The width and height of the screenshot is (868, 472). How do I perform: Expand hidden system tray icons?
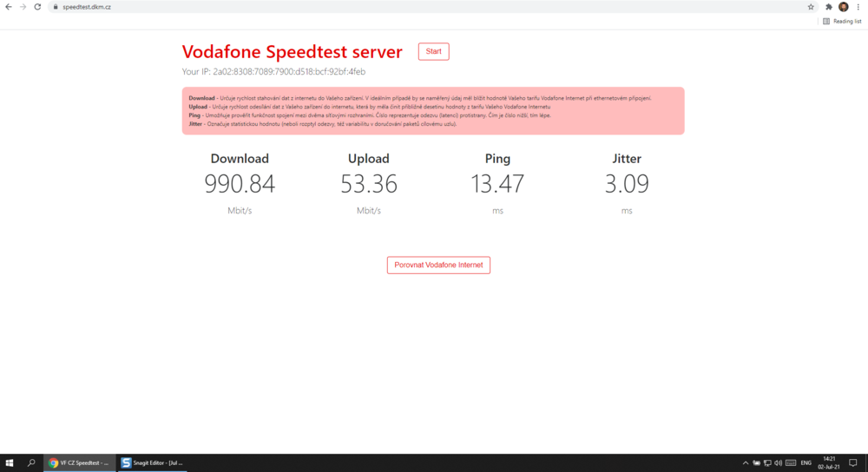pyautogui.click(x=745, y=463)
